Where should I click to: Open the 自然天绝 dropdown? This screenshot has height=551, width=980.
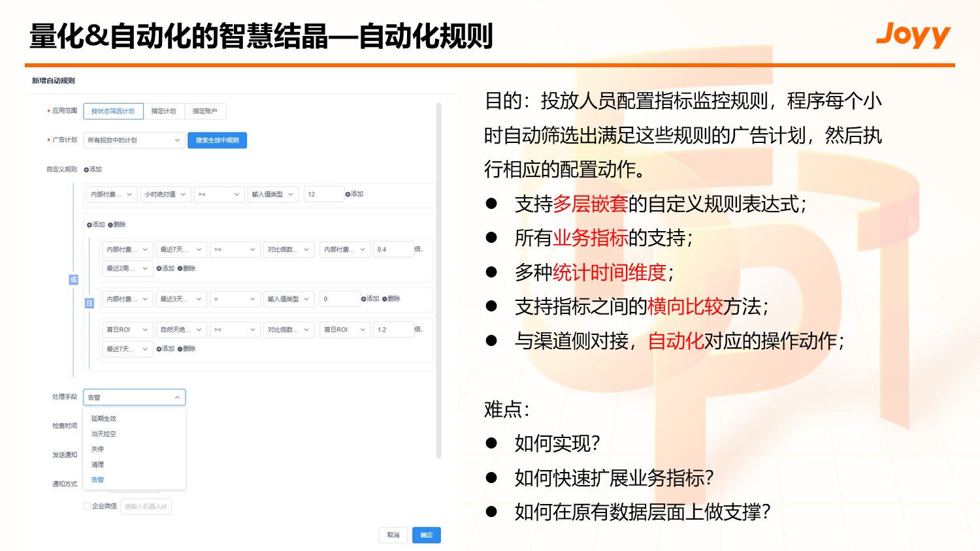point(181,330)
